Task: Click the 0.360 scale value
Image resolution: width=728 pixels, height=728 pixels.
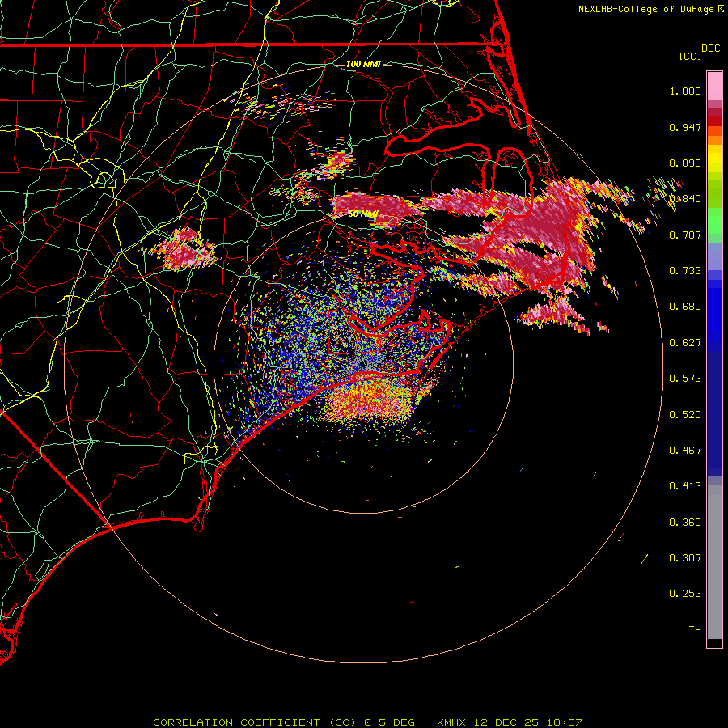Action: (685, 523)
